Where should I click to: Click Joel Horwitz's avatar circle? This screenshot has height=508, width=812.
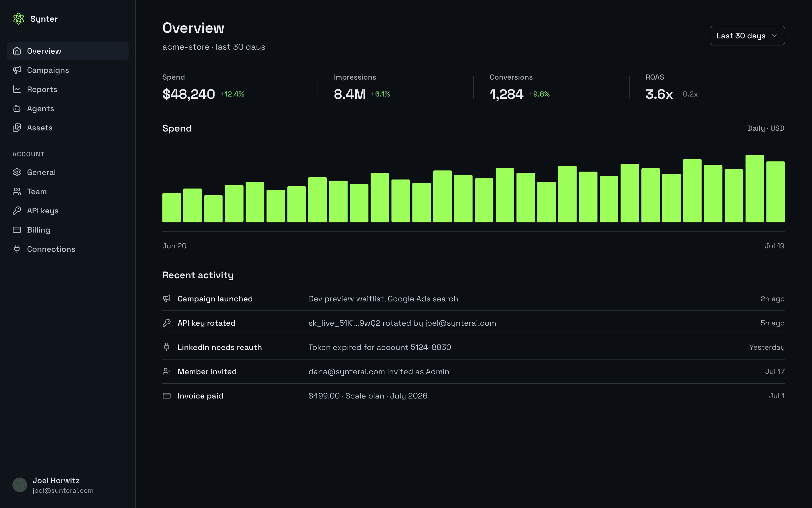[19, 485]
